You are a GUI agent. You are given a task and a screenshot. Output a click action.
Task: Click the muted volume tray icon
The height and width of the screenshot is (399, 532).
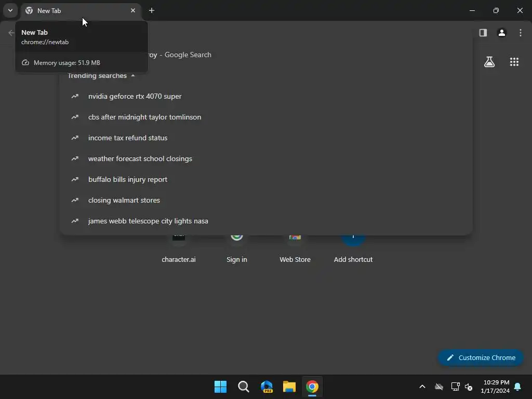tap(469, 387)
